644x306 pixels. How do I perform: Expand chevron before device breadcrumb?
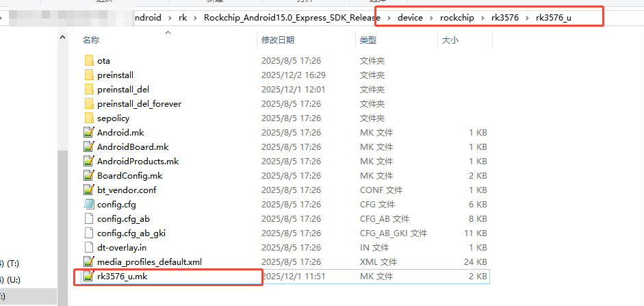[x=389, y=18]
